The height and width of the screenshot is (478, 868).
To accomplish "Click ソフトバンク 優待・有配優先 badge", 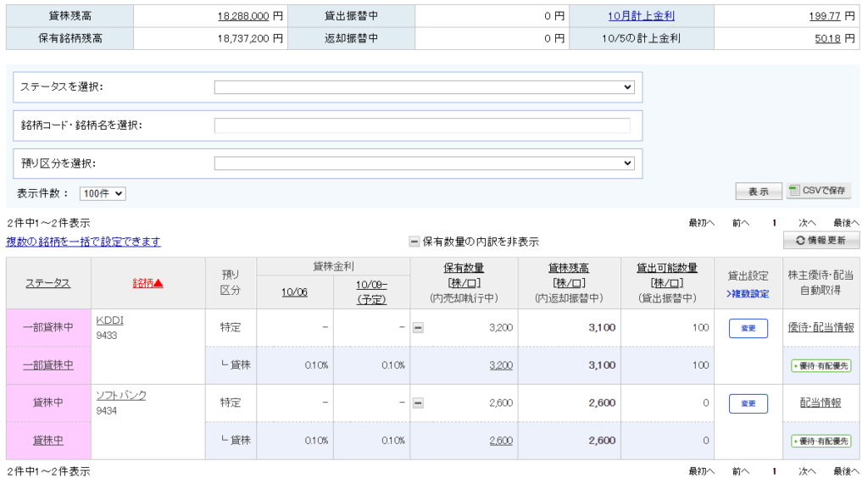I will [821, 441].
